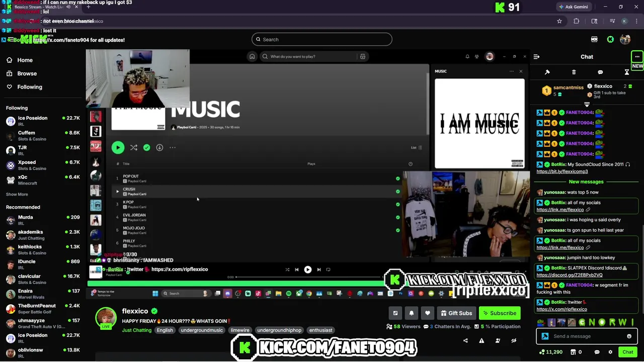
Task: Select the CRUSH track row
Action: pyautogui.click(x=257, y=192)
